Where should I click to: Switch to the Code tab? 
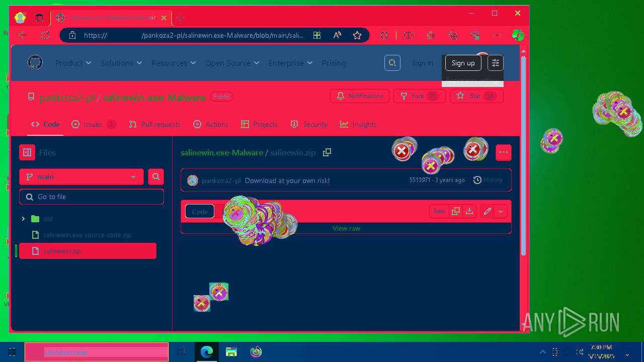coord(45,124)
